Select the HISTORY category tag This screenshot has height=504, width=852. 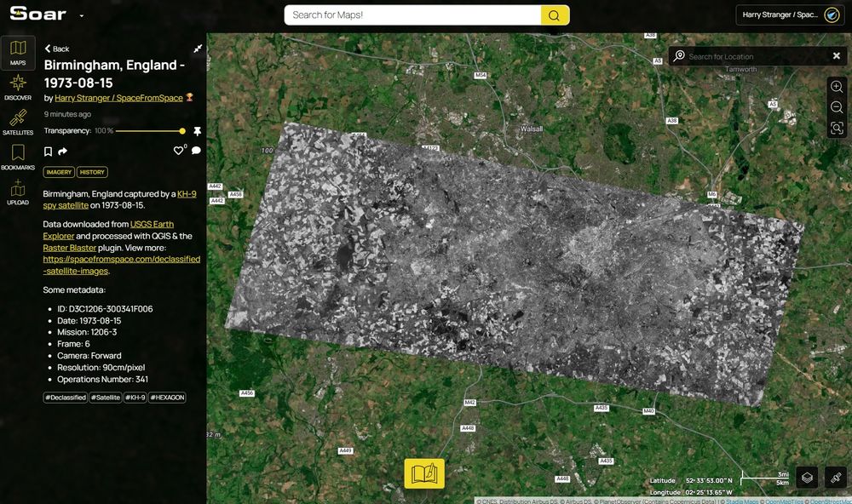point(92,172)
